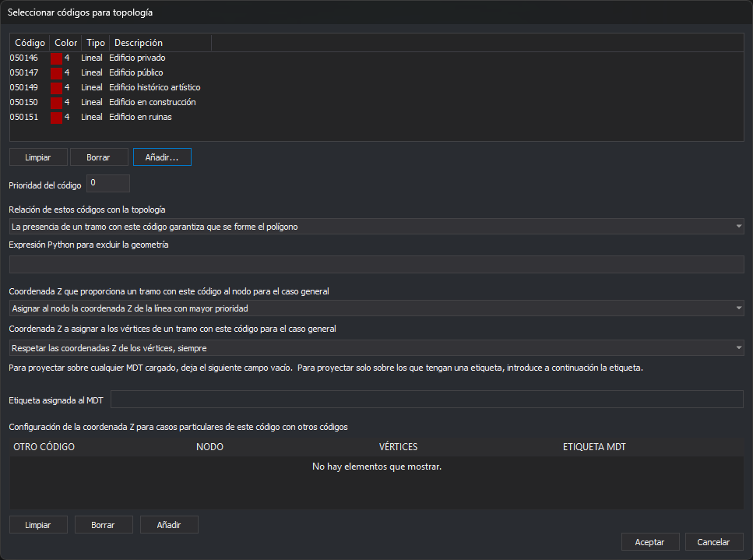Confirm the dialog with Aceptar
Image resolution: width=753 pixels, height=560 pixels.
(x=649, y=542)
